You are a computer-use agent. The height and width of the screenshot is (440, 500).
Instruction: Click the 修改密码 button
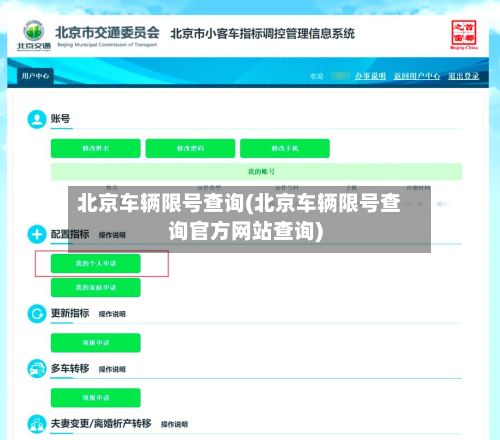click(x=190, y=148)
